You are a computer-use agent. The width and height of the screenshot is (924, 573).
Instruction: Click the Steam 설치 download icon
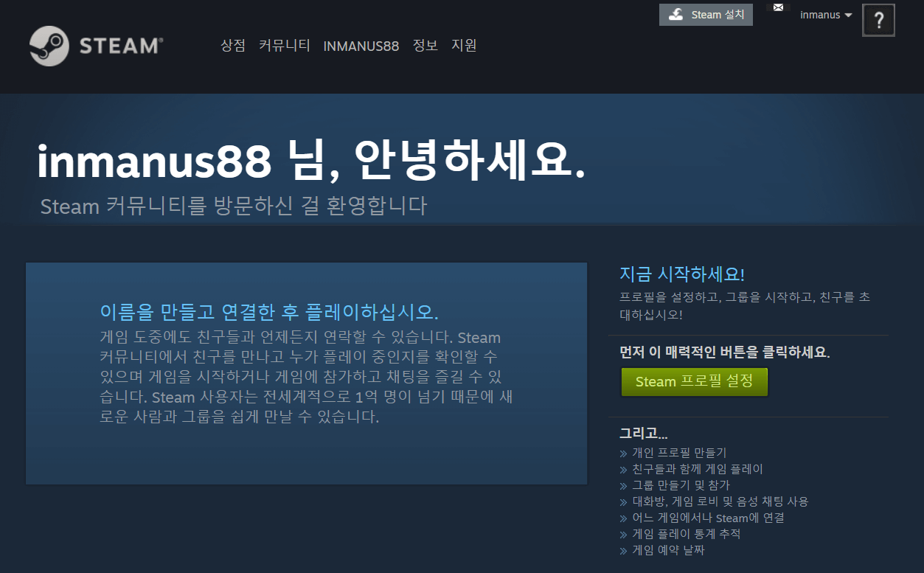tap(675, 15)
